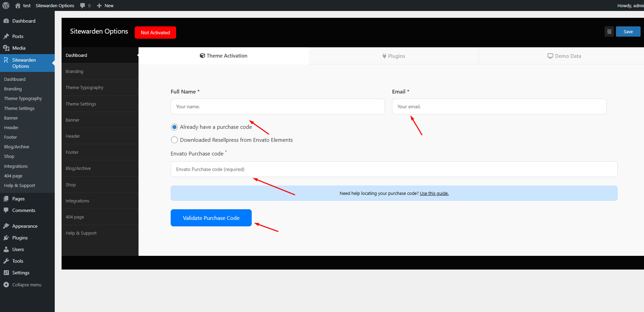Open Banner in the options panel menu
The image size is (644, 312).
point(100,120)
